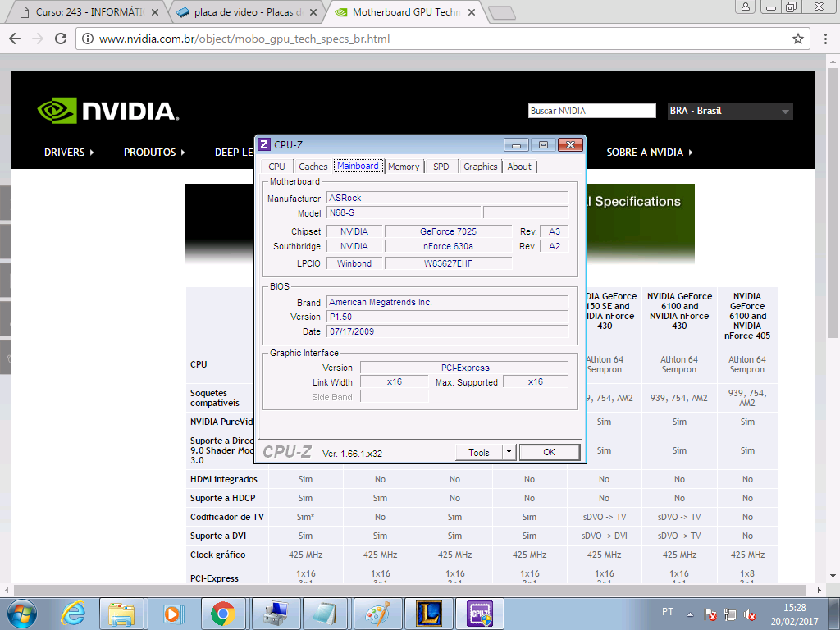The height and width of the screenshot is (630, 840).
Task: Select the Mainboard tab in CPU-Z
Action: 358,166
